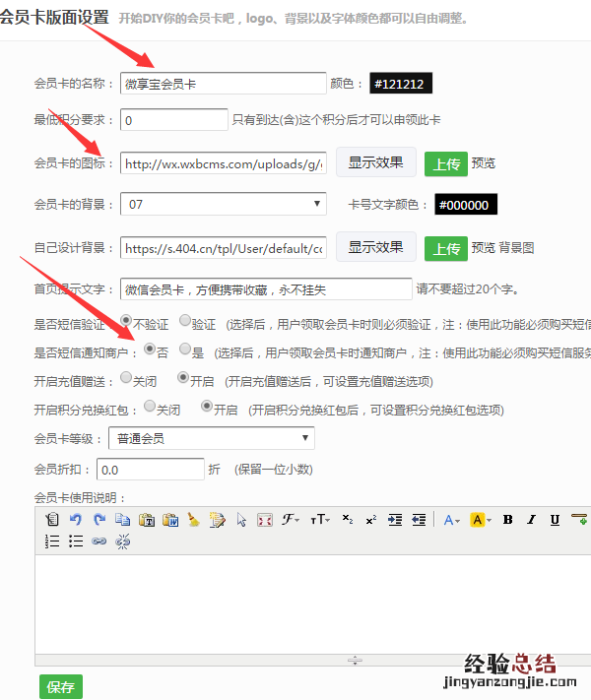Click 上传 button for card icon
591x700 pixels.
pyautogui.click(x=446, y=163)
